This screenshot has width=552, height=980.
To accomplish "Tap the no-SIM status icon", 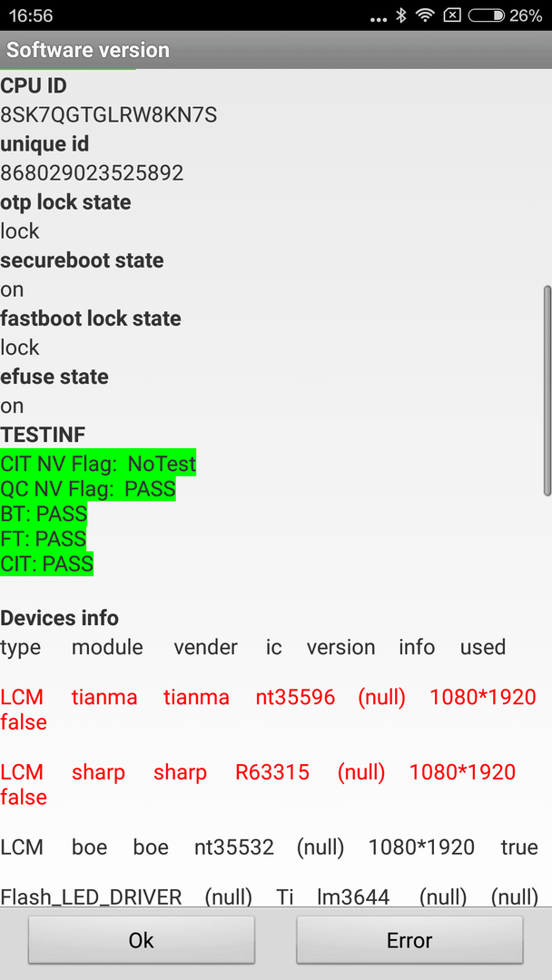I will 453,15.
